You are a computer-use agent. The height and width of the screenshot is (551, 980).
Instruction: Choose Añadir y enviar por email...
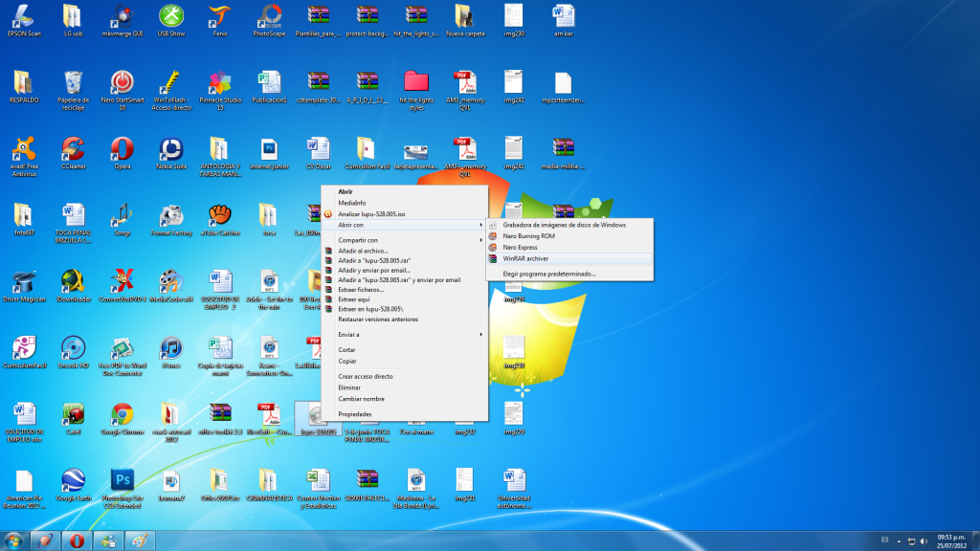pyautogui.click(x=405, y=271)
